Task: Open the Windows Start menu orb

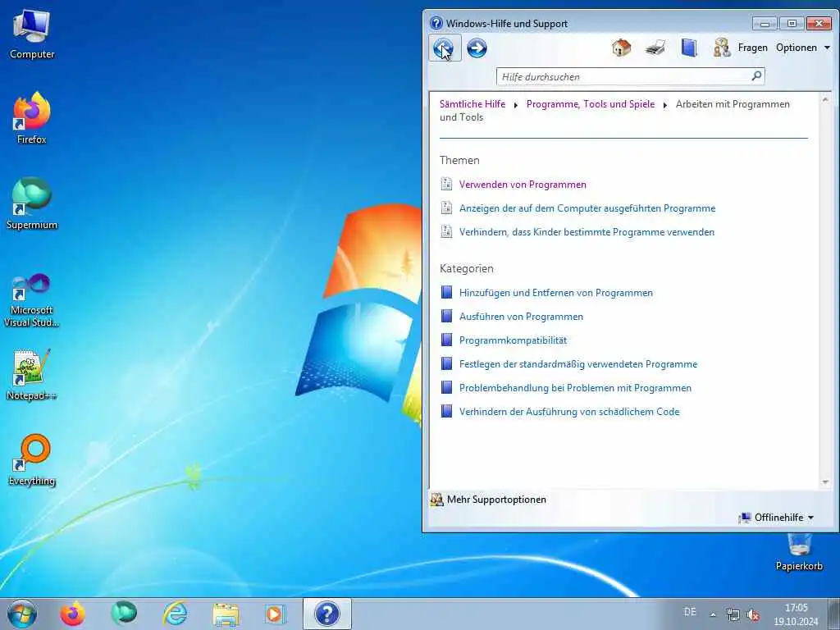Action: [x=22, y=614]
